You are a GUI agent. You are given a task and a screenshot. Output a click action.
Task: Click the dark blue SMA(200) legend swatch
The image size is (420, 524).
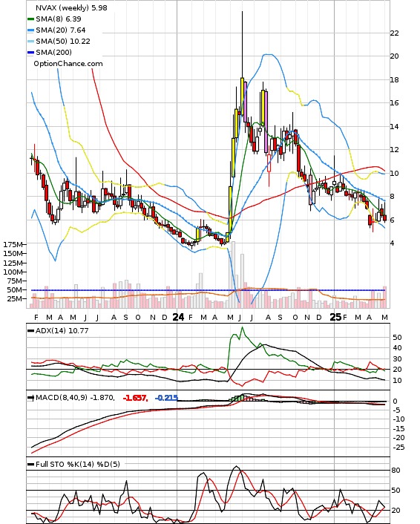click(30, 52)
